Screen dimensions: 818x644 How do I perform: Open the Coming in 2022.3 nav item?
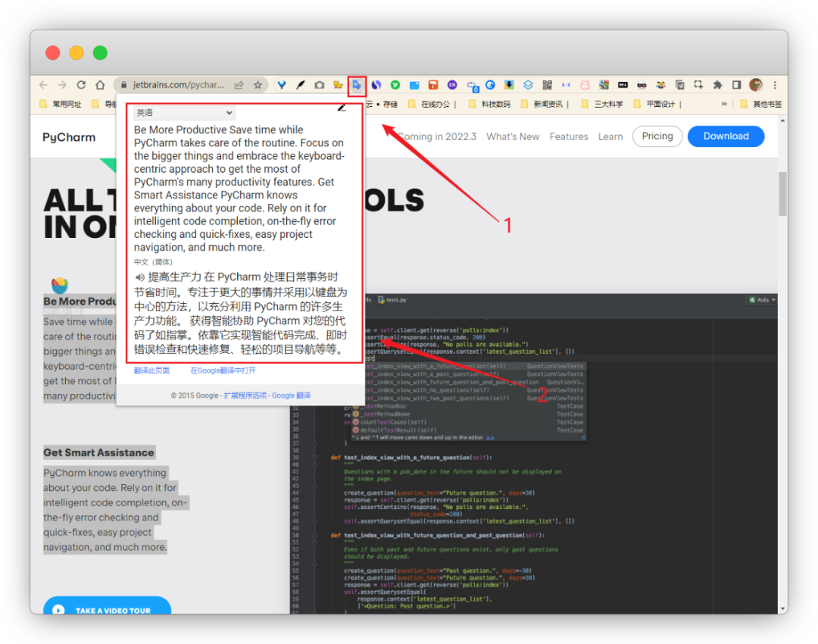(437, 136)
